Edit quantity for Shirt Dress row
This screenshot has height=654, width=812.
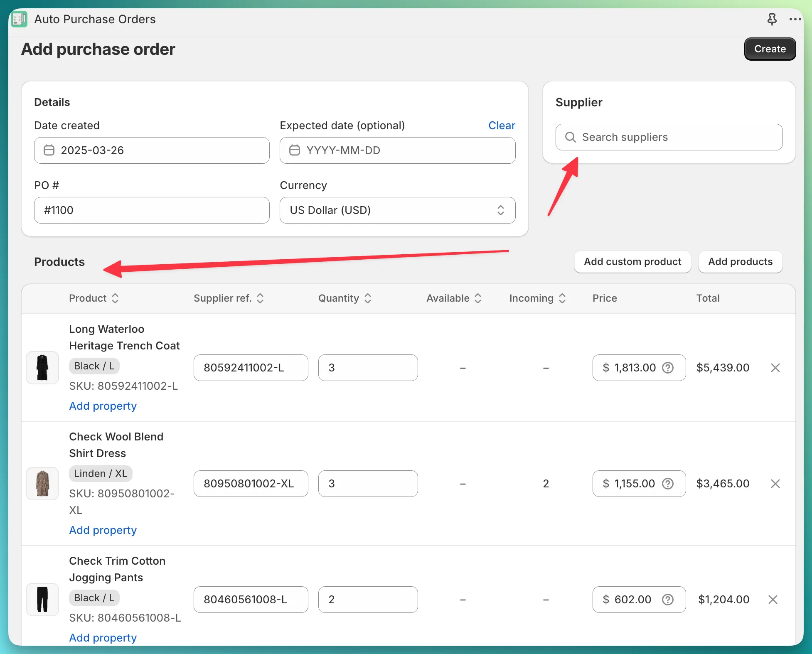pyautogui.click(x=368, y=484)
